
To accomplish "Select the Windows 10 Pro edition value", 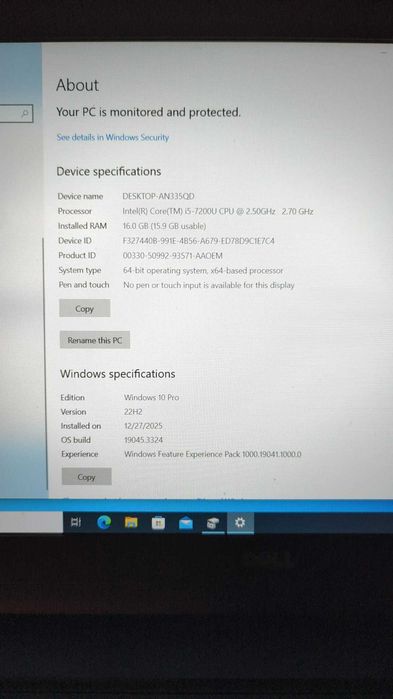I will tap(151, 397).
